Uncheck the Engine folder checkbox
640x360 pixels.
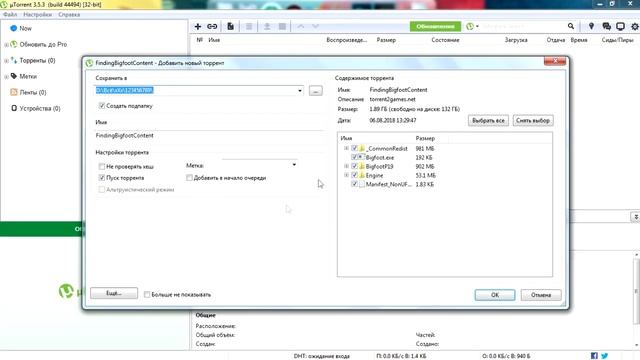coord(354,175)
